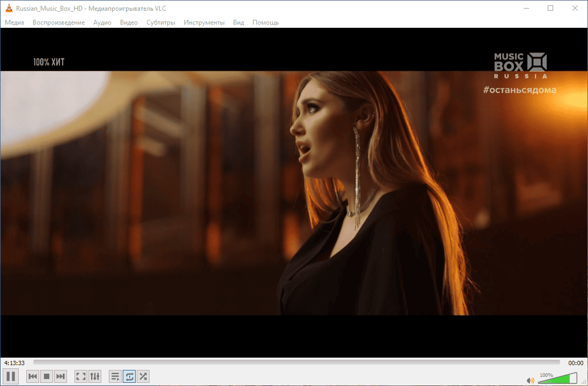
Task: Pause playback with the pause button
Action: pos(11,376)
